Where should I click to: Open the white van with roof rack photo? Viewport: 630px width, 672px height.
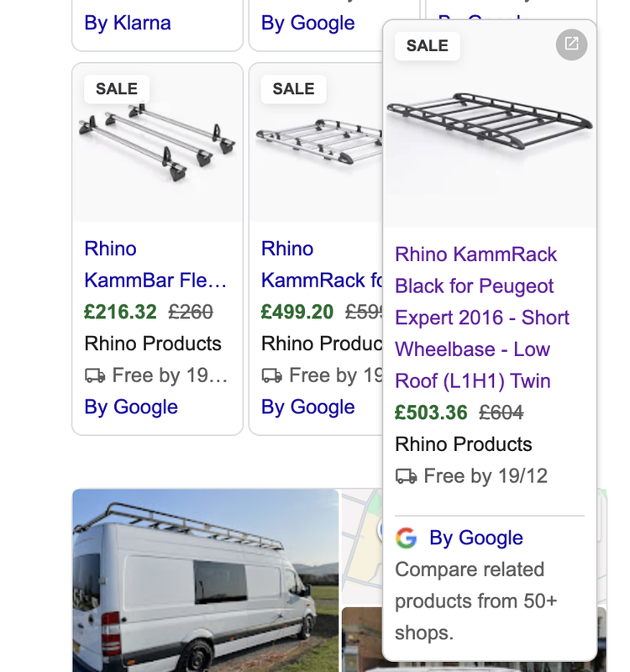205,580
